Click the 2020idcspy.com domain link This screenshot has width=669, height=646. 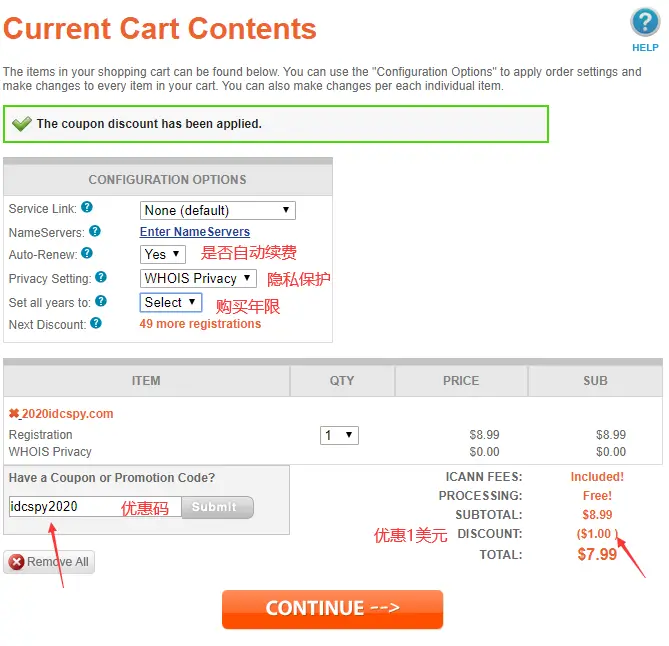(67, 413)
